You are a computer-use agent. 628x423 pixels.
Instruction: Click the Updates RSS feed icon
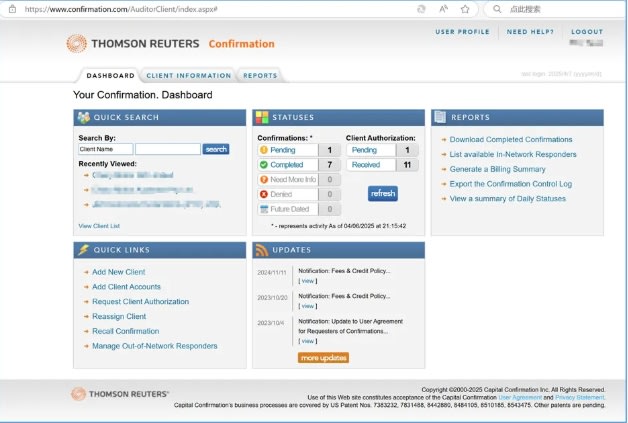point(262,250)
